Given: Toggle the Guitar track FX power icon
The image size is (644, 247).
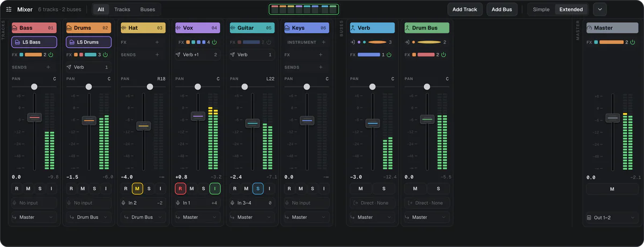Looking at the screenshot, I should 269,42.
